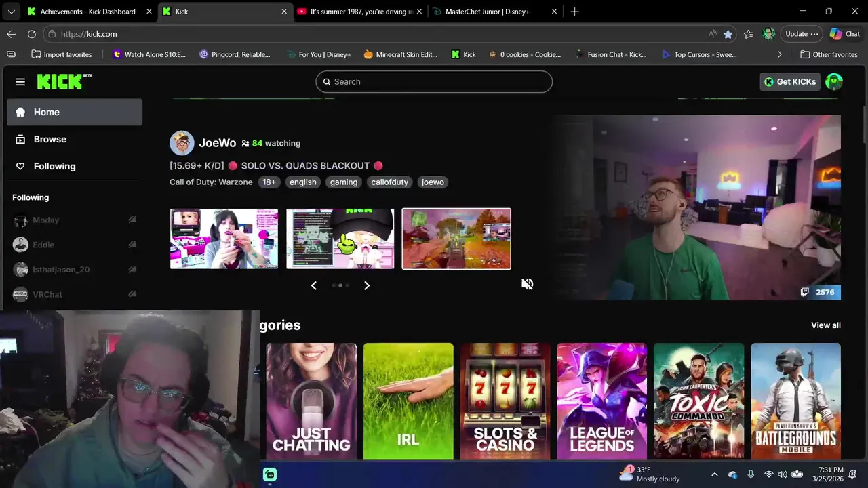Viewport: 868px width, 488px height.
Task: Open IRL category card
Action: click(408, 401)
